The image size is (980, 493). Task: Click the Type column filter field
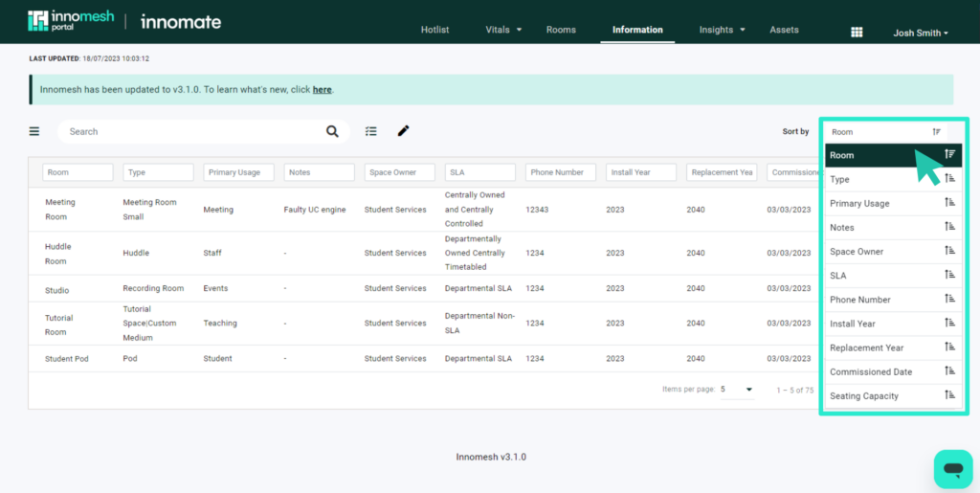click(158, 172)
